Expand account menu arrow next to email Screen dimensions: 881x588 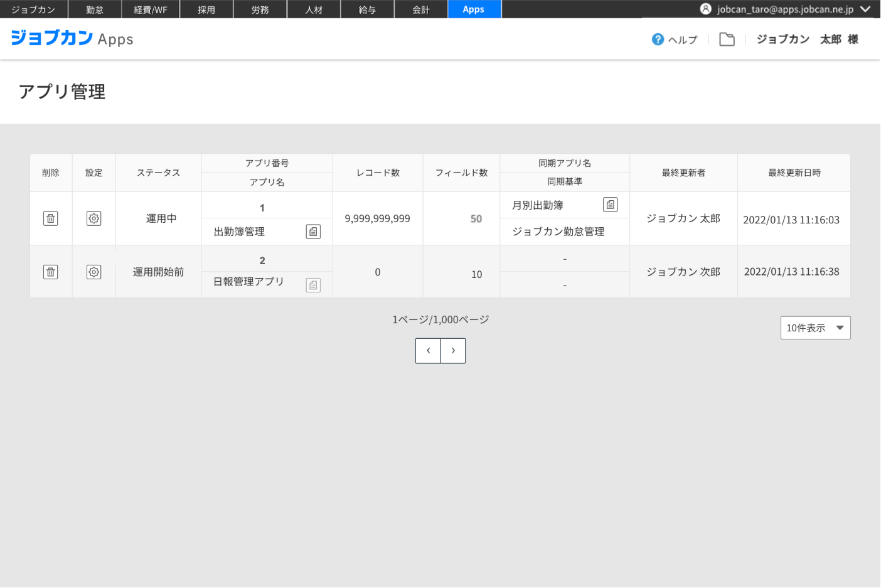(865, 9)
